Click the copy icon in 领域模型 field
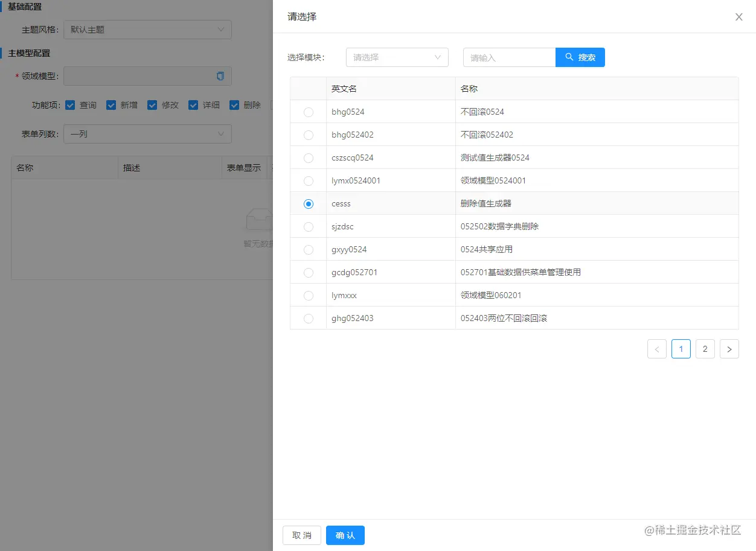The height and width of the screenshot is (551, 756). click(220, 76)
